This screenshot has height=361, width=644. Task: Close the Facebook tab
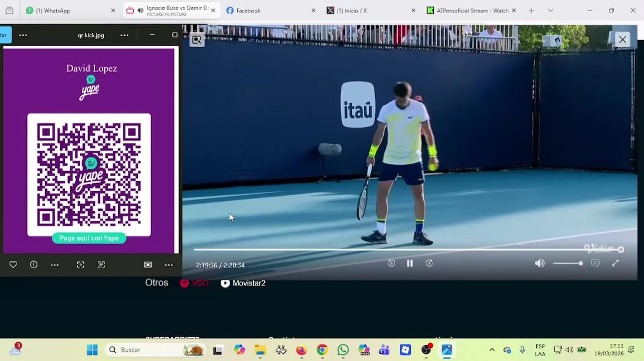(313, 11)
